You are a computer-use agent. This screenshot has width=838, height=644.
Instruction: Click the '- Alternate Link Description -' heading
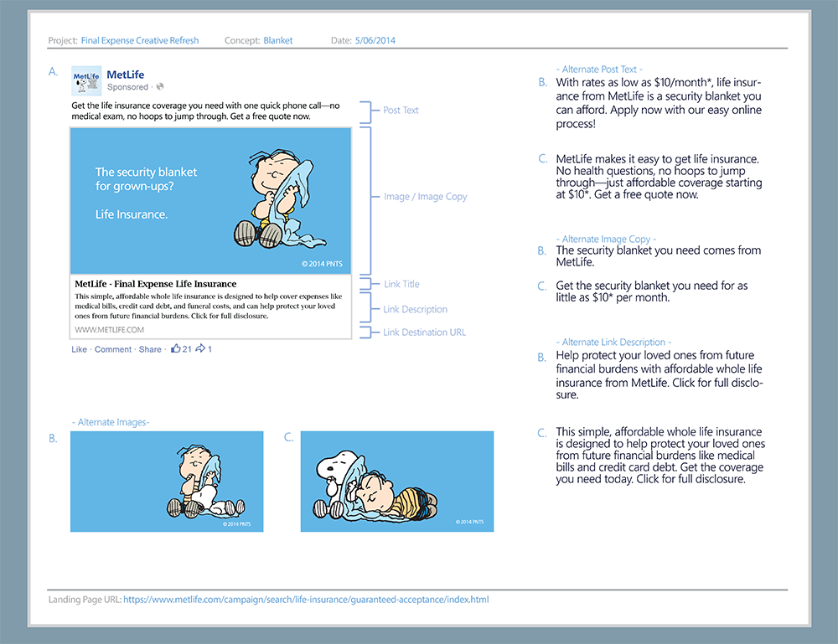[x=613, y=343]
